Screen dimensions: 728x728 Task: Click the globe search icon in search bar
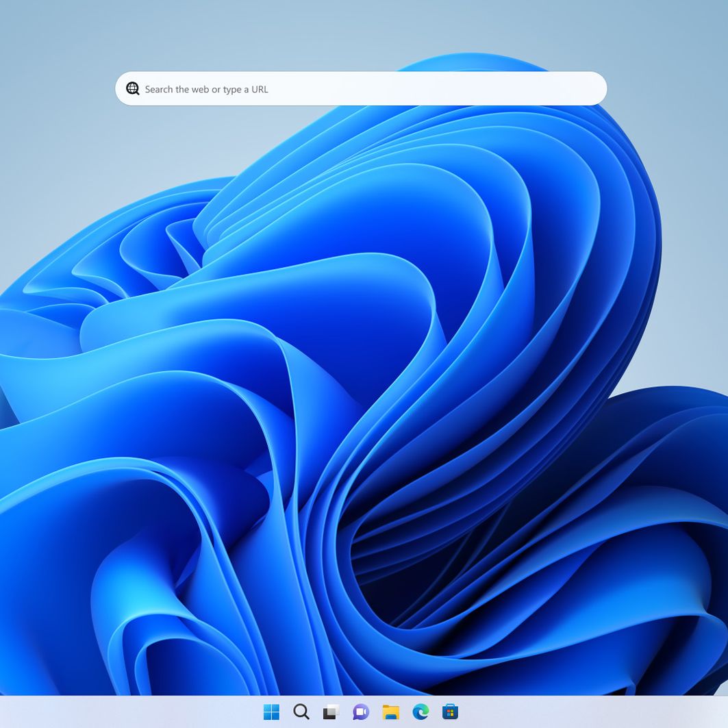point(132,89)
